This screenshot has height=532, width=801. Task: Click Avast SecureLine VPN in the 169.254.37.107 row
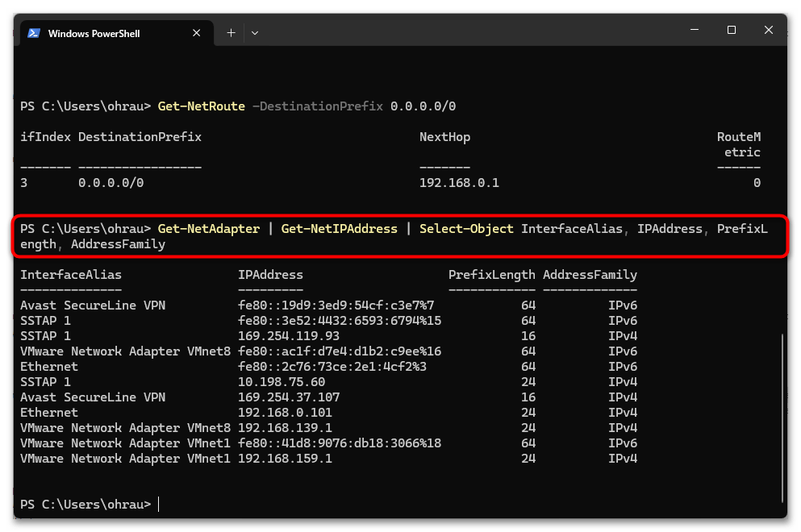pos(93,397)
